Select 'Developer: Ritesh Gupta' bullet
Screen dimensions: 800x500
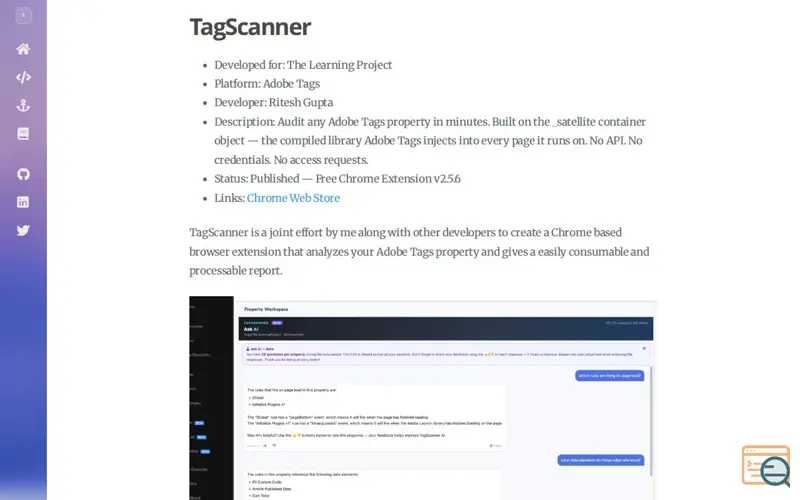tap(273, 103)
